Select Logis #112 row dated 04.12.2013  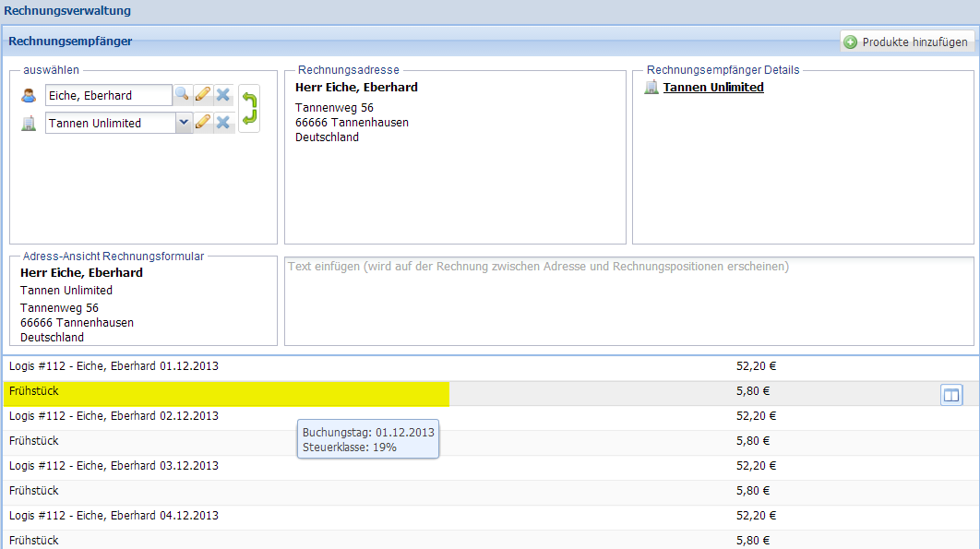coord(114,516)
